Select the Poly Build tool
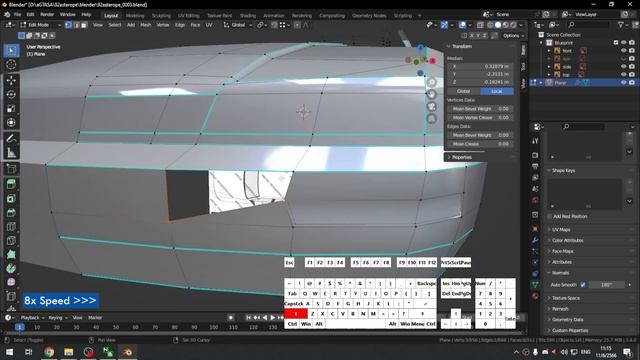Screen dimensions: 640x360 pos(11,254)
